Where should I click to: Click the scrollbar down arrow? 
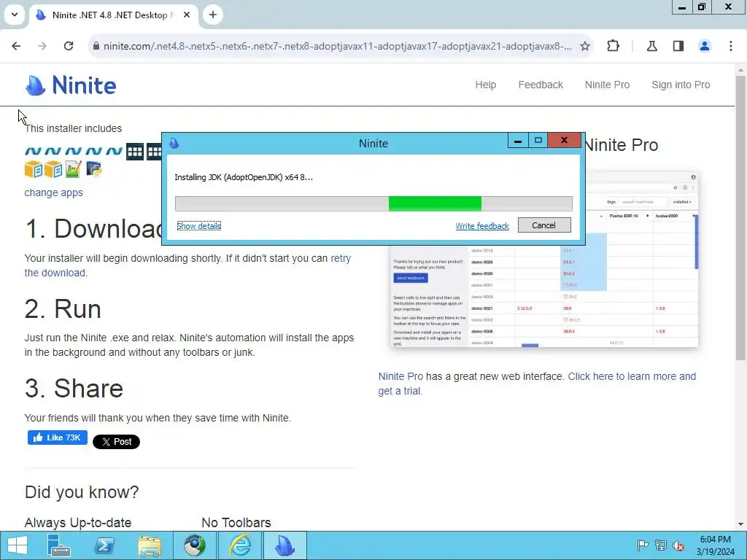pyautogui.click(x=741, y=525)
